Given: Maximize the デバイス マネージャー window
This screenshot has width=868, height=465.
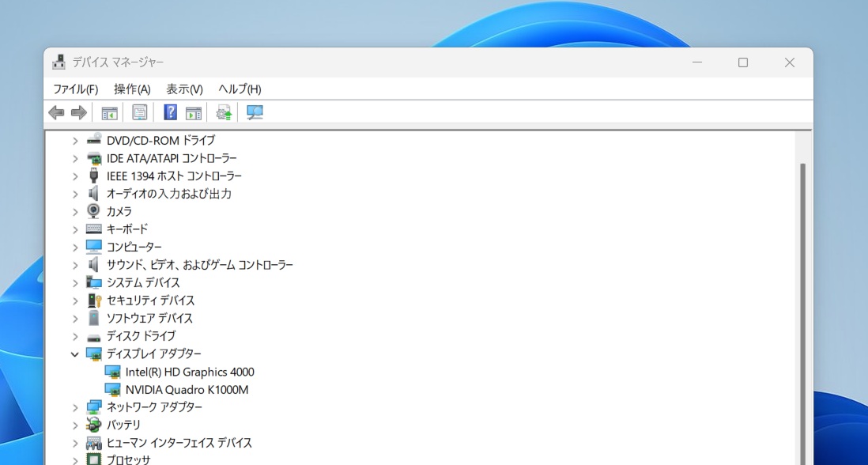Looking at the screenshot, I should [x=743, y=62].
